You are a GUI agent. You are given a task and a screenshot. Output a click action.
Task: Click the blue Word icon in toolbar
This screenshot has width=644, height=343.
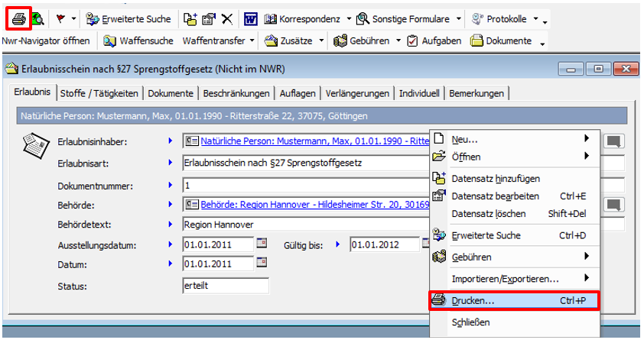click(250, 18)
